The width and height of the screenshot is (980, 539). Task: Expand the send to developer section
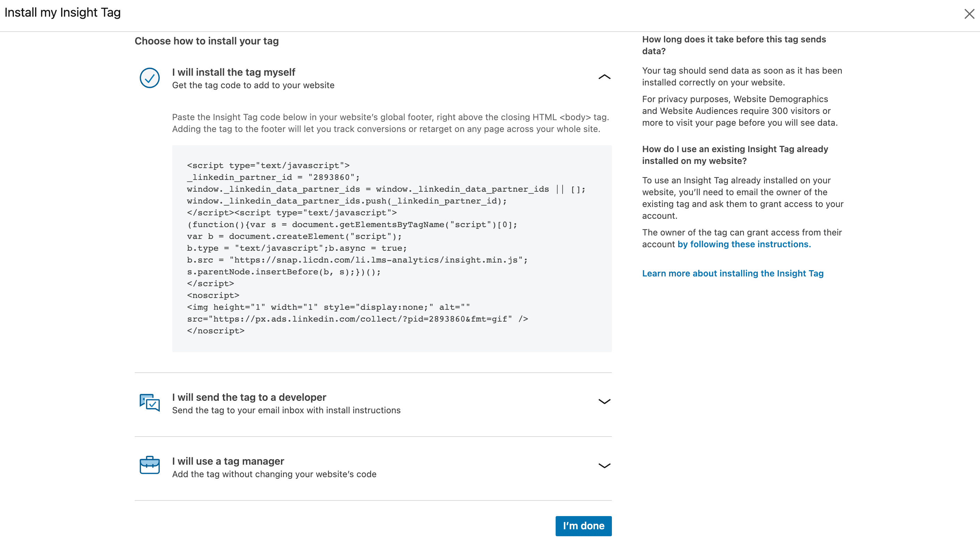click(604, 402)
